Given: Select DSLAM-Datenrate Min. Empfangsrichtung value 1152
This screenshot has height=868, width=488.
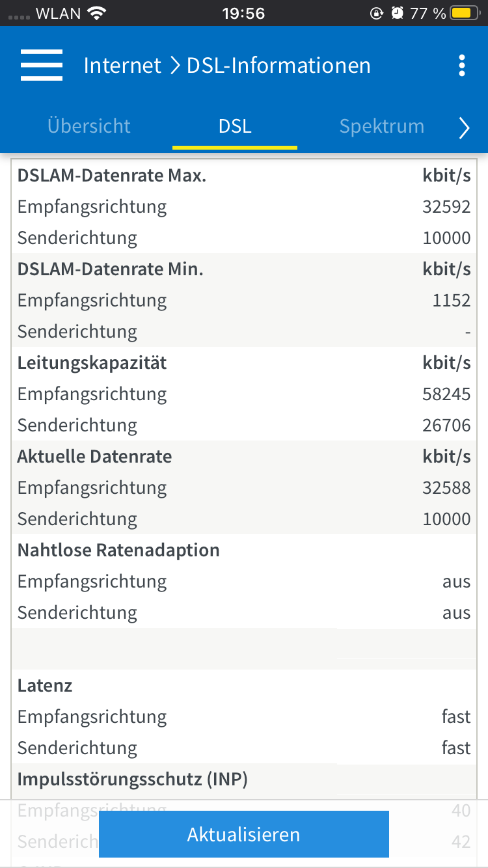Looking at the screenshot, I should point(452,301).
